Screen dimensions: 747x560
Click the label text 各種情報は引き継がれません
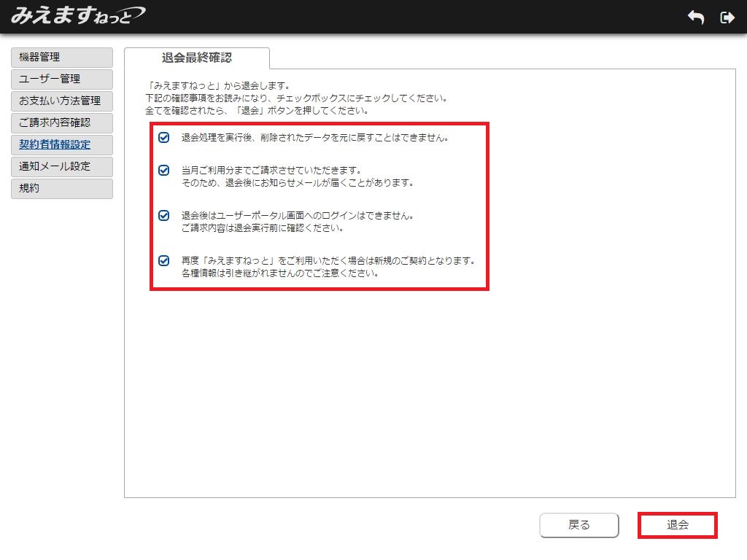(x=279, y=274)
